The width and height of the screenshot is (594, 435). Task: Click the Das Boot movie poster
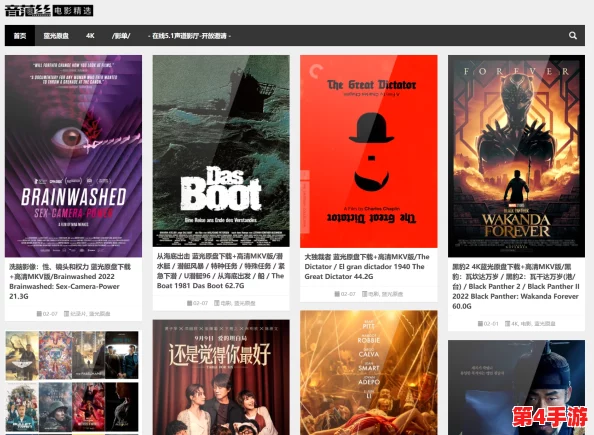click(x=221, y=151)
